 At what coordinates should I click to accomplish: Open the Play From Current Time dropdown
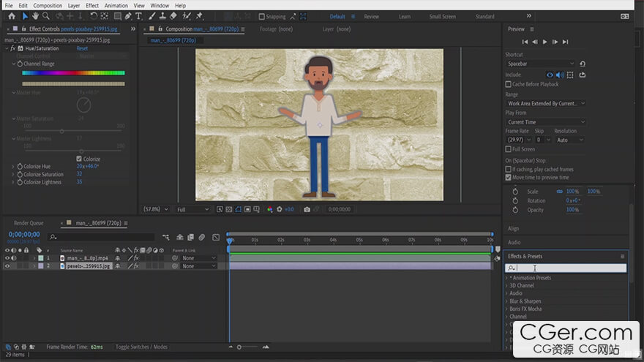pos(545,122)
